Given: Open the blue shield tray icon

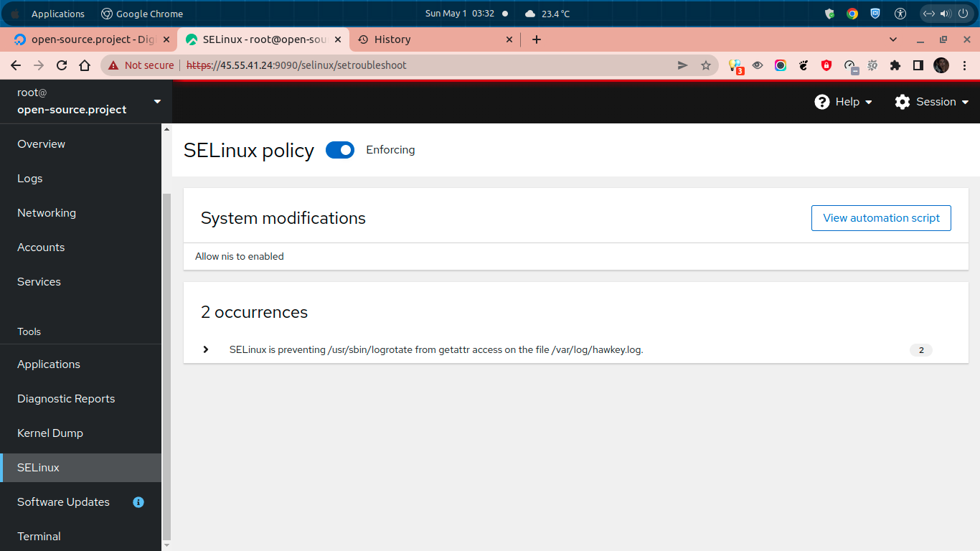Looking at the screenshot, I should coord(875,14).
